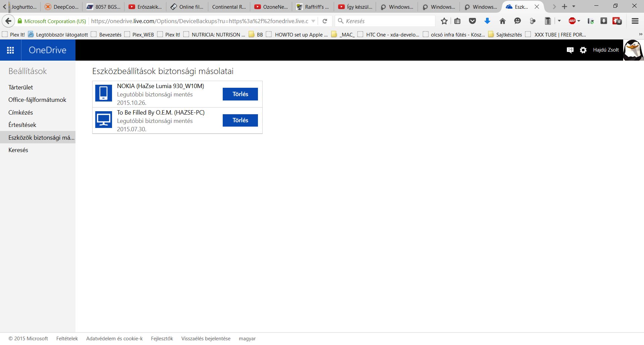Change language via magyar link
The height and width of the screenshot is (345, 644).
pos(247,339)
